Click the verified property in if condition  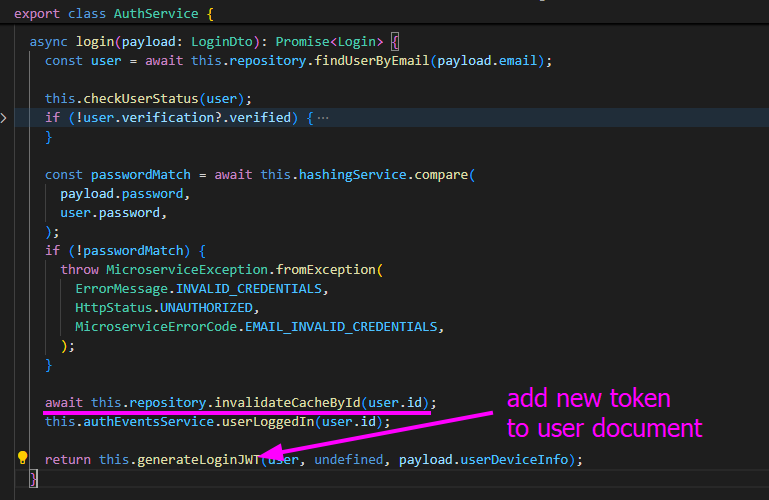tap(260, 118)
